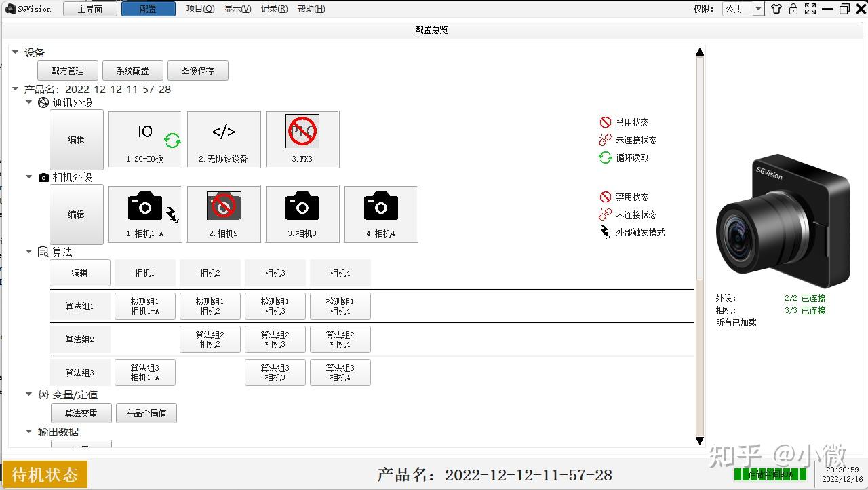Select the SG-IO板 communication device icon
This screenshot has width=868, height=490.
[x=144, y=139]
